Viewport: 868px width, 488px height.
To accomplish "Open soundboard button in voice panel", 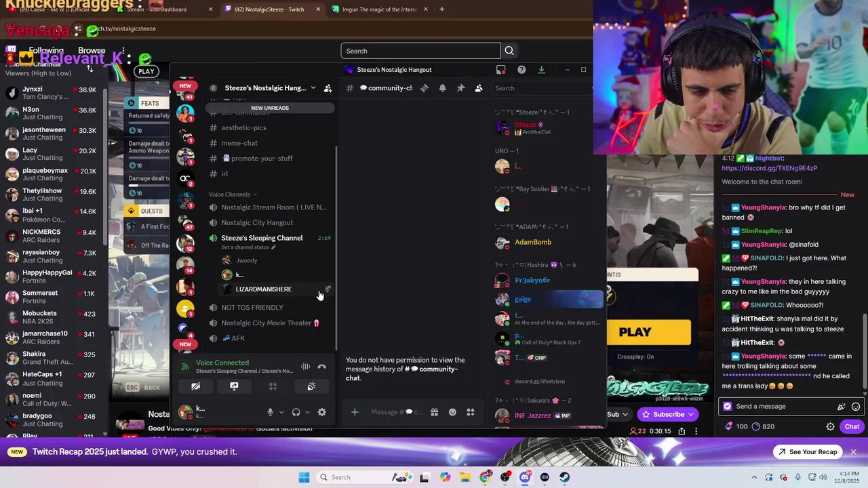I will pyautogui.click(x=311, y=386).
